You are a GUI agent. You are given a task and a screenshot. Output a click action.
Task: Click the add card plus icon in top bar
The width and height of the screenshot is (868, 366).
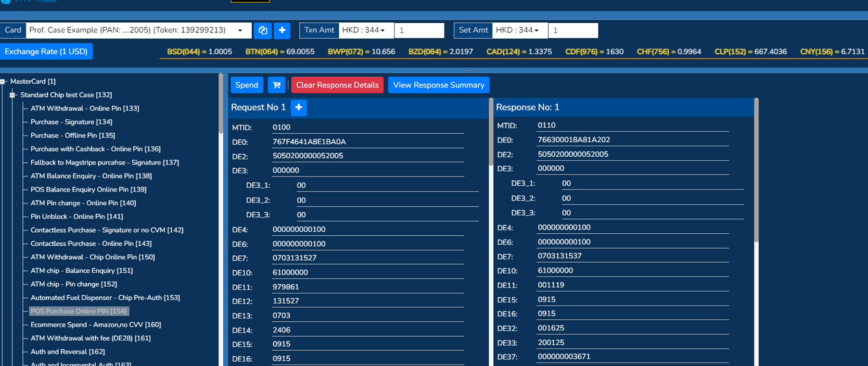pos(282,30)
